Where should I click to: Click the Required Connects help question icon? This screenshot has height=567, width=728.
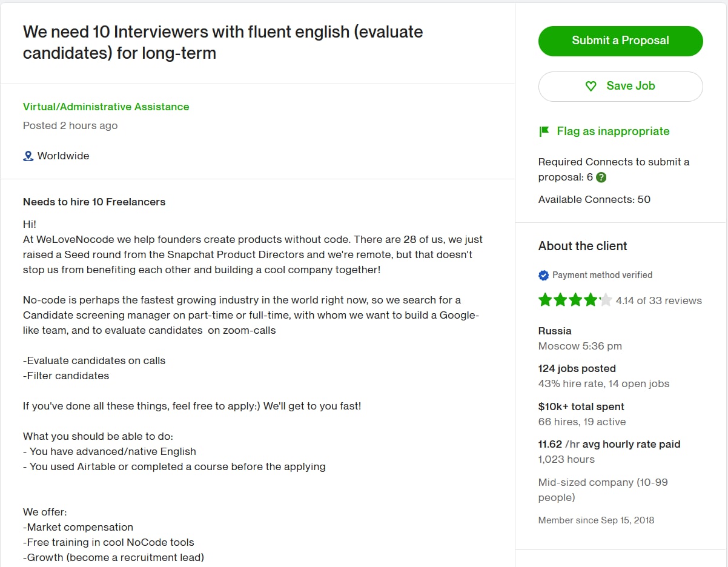[601, 177]
